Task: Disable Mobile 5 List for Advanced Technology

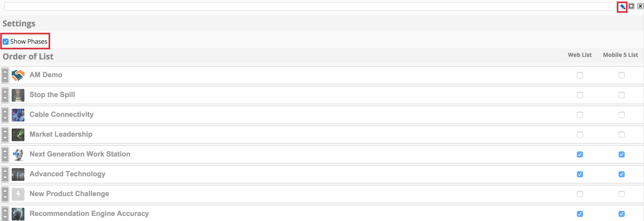Action: (x=621, y=174)
